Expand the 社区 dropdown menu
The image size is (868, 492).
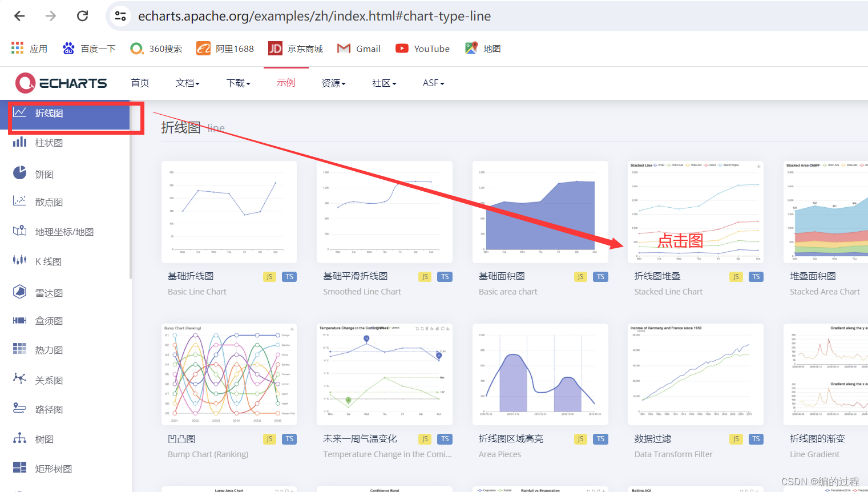(x=384, y=83)
